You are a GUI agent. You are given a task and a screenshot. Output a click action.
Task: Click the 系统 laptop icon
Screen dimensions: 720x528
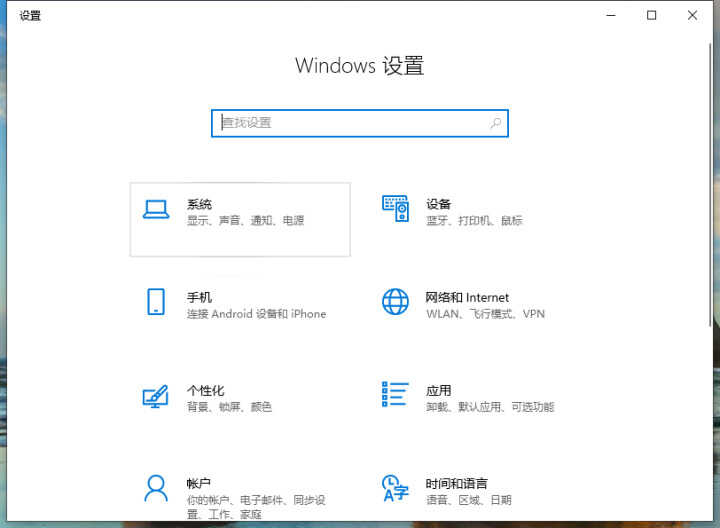click(x=155, y=209)
